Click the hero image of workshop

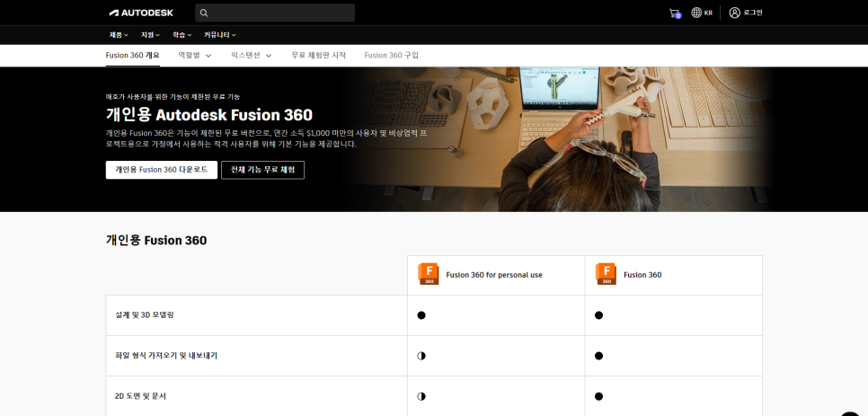click(x=559, y=139)
